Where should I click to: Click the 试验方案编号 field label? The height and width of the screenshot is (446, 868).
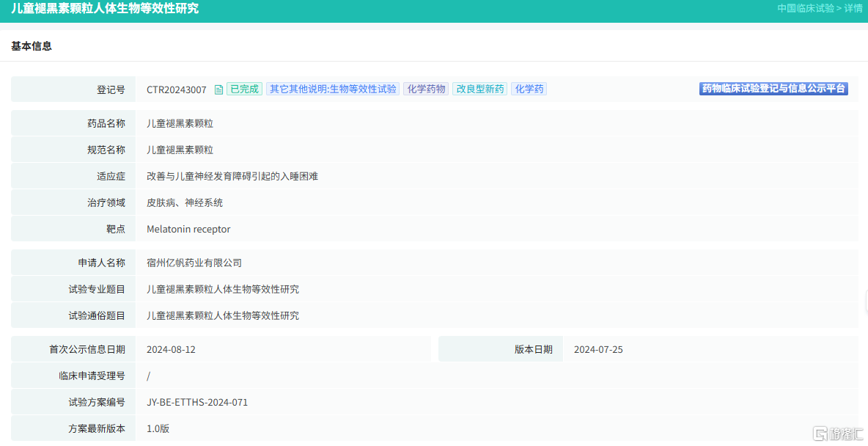click(97, 403)
